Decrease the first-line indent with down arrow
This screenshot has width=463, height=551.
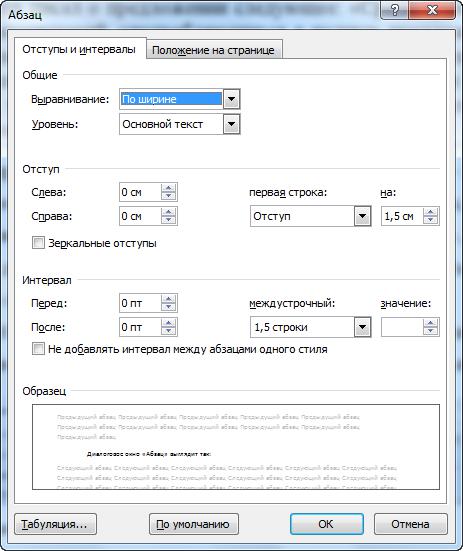431,220
